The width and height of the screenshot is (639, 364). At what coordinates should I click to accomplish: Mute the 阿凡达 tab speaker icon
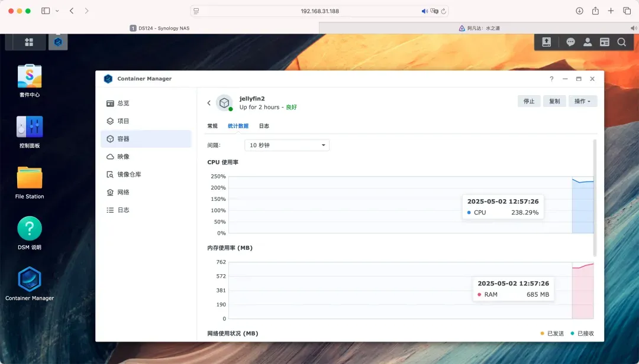tap(633, 28)
